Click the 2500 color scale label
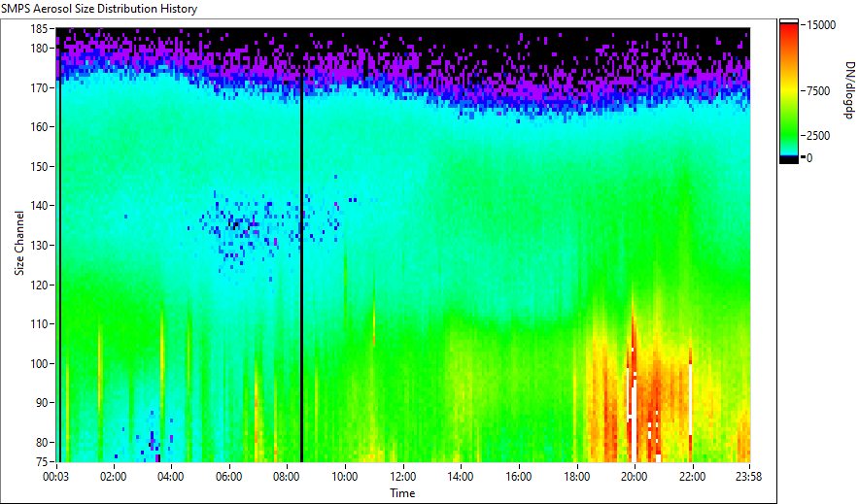 click(818, 136)
